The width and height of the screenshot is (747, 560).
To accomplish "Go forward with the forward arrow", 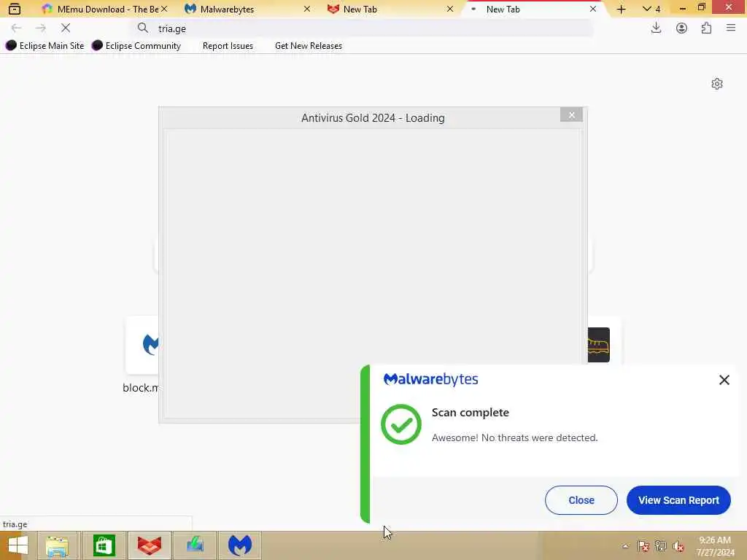I will coord(41,28).
